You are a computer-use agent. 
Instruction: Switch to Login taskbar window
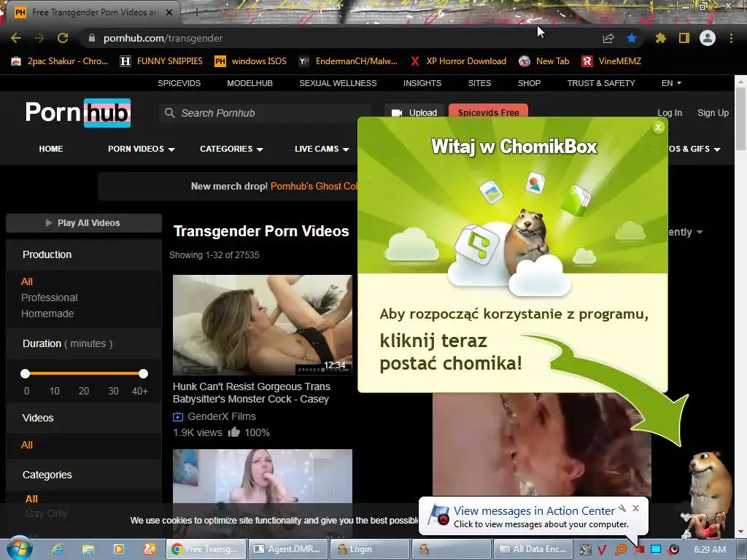pos(370,549)
